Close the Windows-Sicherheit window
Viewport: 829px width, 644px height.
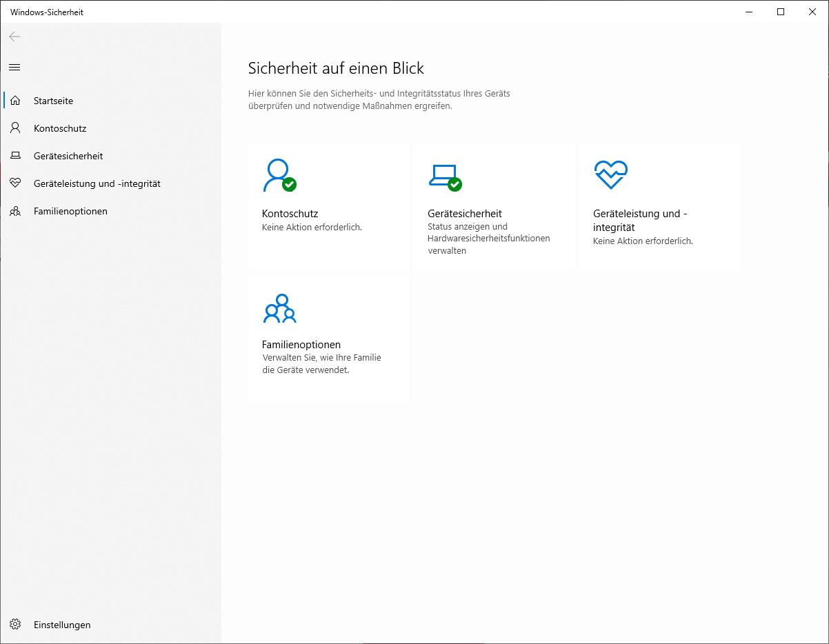click(812, 12)
